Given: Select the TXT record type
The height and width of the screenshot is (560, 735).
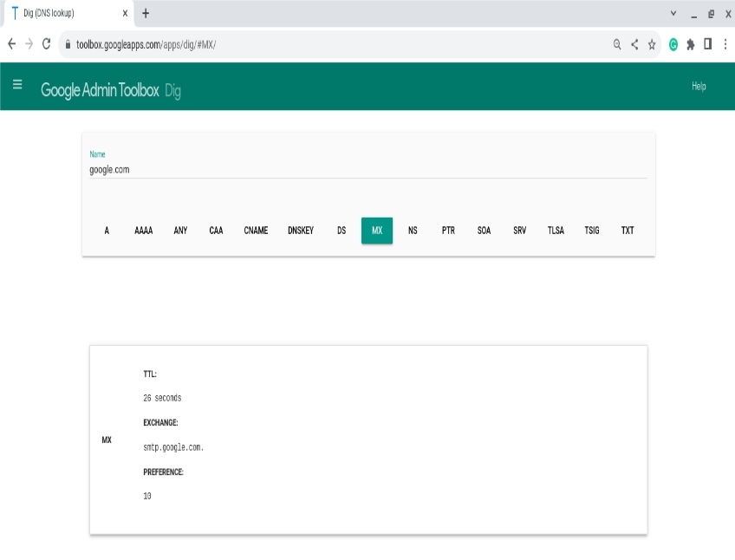Looking at the screenshot, I should pyautogui.click(x=628, y=231).
